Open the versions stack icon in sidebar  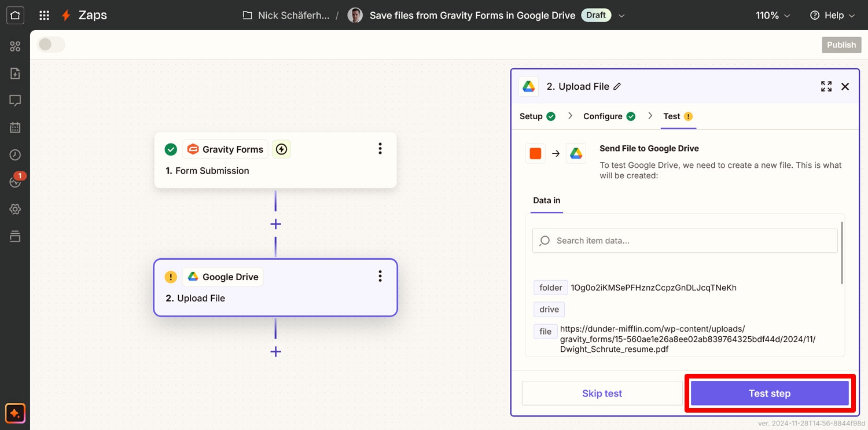pos(15,236)
